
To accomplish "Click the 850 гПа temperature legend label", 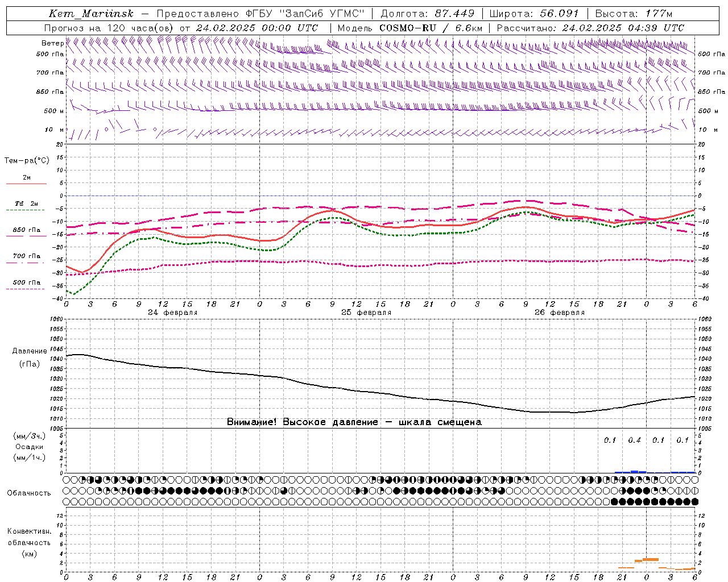I will 27,230.
